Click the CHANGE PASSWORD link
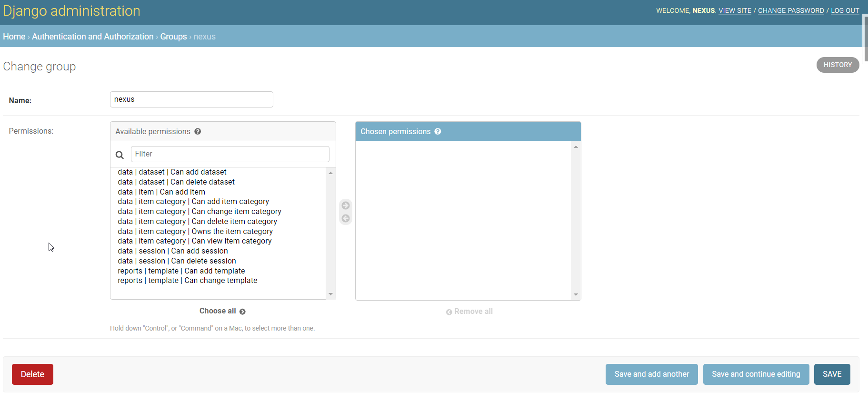Viewport: 868px width, 400px height. (791, 10)
